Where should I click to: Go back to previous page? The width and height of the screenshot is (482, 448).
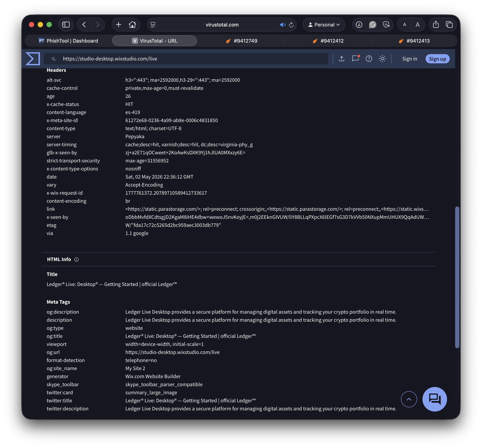(x=84, y=24)
